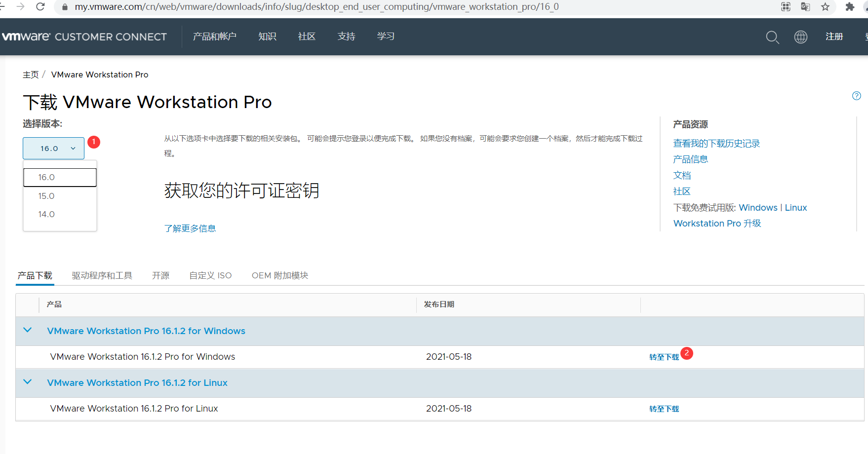Viewport: 868px width, 454px height.
Task: Open Workstation Pro 升级 link
Action: (x=717, y=224)
